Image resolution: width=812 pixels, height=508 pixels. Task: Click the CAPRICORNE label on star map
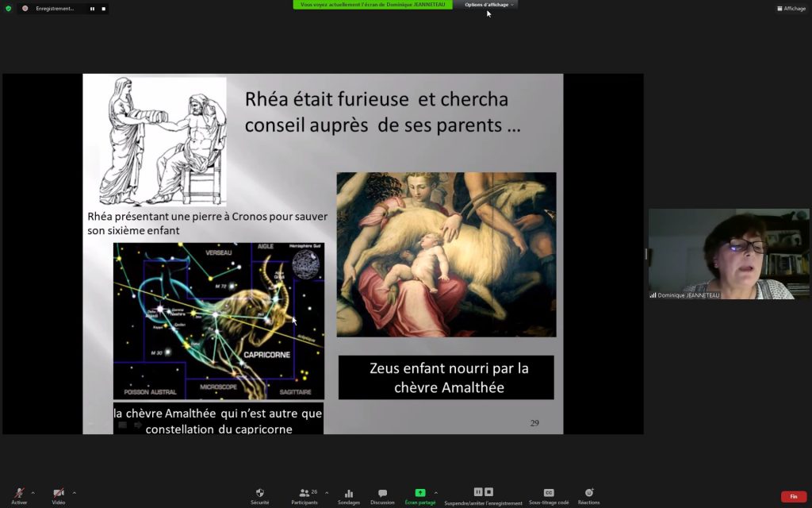(x=266, y=355)
